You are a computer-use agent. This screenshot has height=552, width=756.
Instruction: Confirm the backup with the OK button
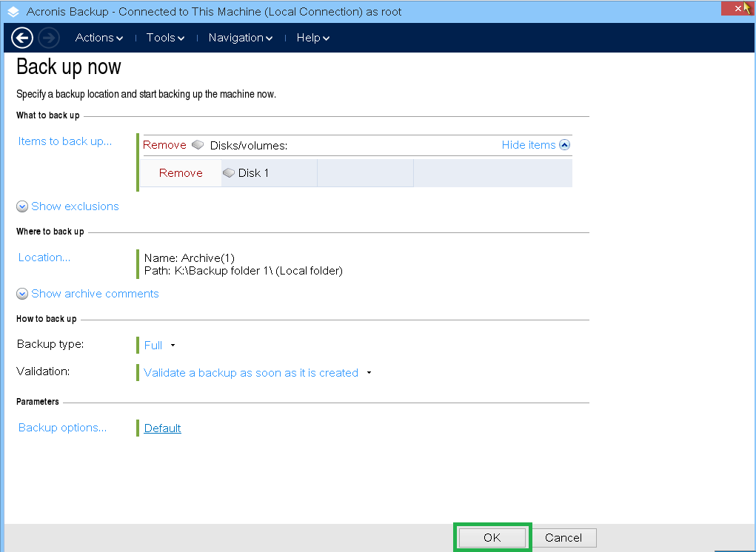(x=492, y=537)
